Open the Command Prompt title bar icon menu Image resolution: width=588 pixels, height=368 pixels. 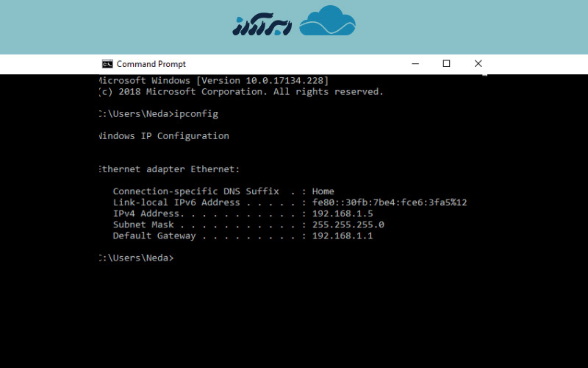107,64
